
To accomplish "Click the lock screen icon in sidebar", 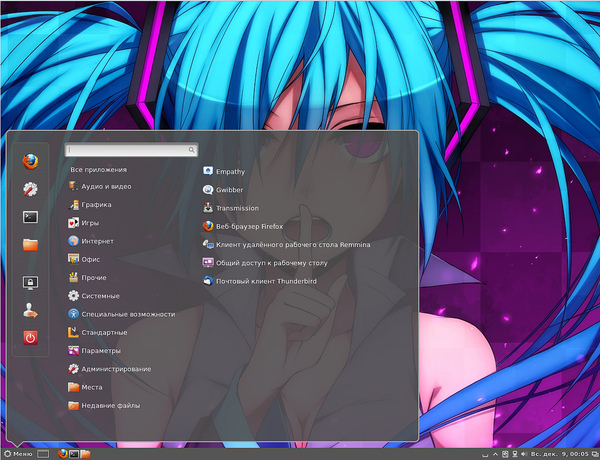I will (30, 282).
